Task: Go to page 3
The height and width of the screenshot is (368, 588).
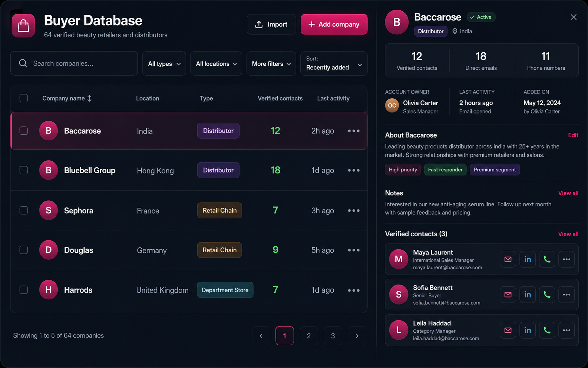Action: point(333,336)
